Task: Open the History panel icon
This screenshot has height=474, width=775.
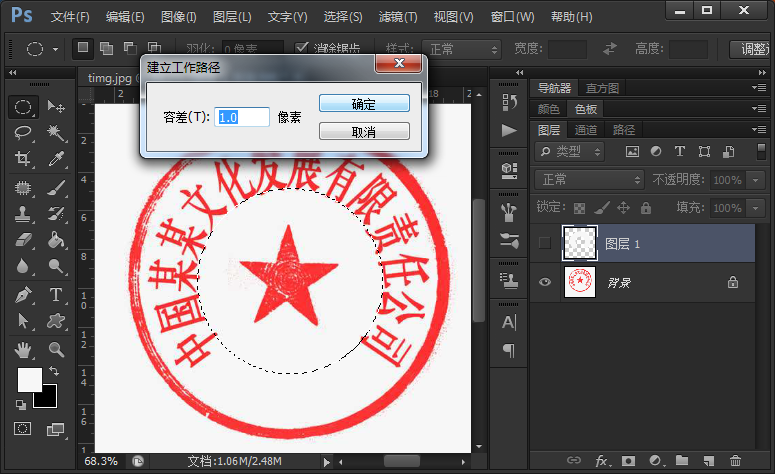Action: pos(509,102)
